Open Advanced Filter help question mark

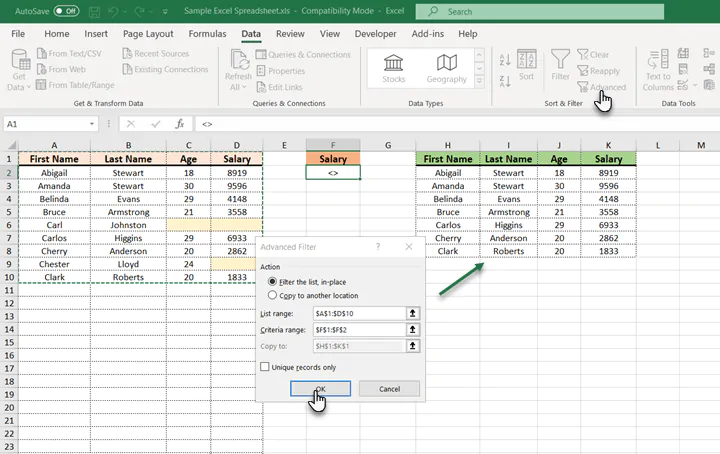pos(378,247)
